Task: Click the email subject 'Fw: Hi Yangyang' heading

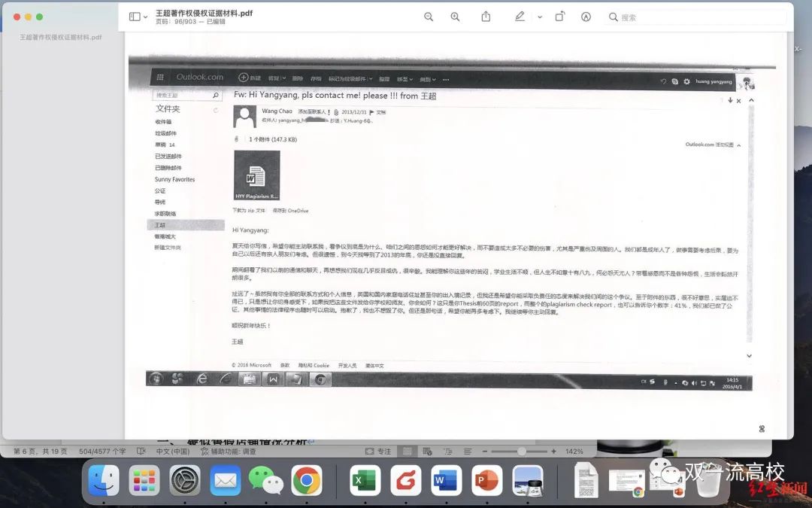Action: click(x=335, y=96)
